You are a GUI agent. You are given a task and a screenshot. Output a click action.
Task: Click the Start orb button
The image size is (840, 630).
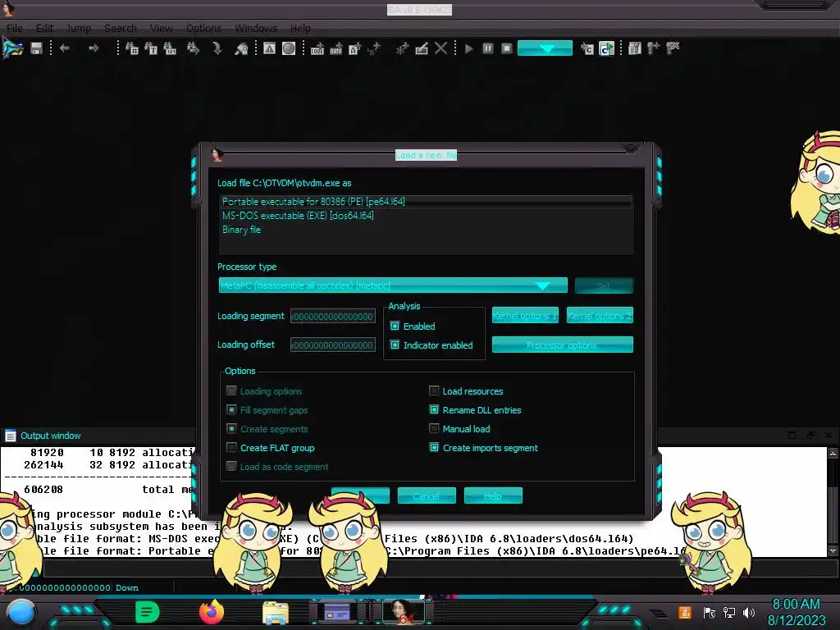click(21, 613)
